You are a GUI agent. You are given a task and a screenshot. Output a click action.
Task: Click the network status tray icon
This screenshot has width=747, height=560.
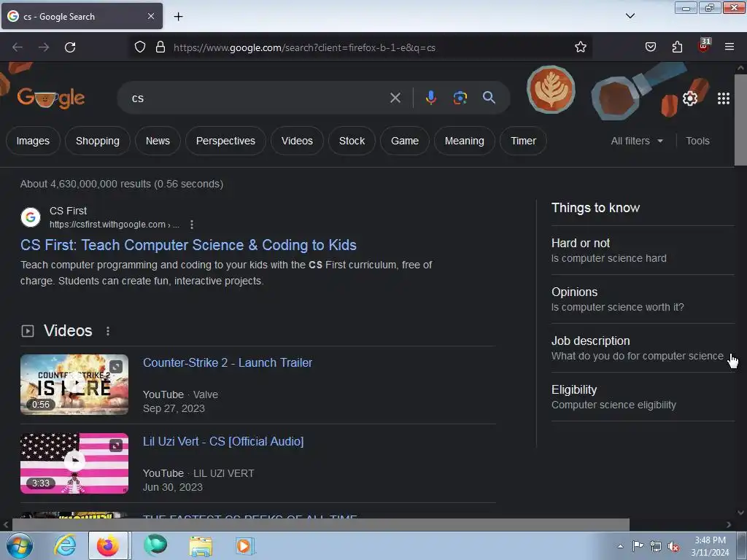click(656, 547)
